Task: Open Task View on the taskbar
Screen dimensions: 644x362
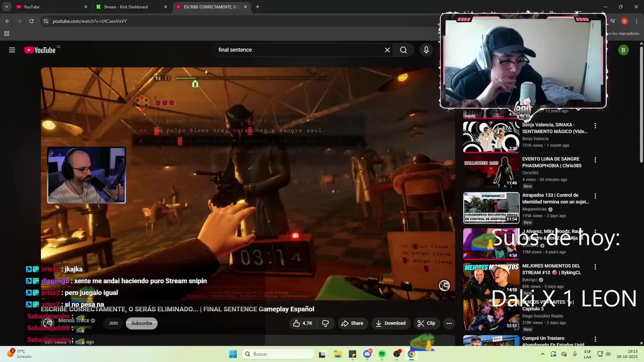Action: (x=322, y=354)
